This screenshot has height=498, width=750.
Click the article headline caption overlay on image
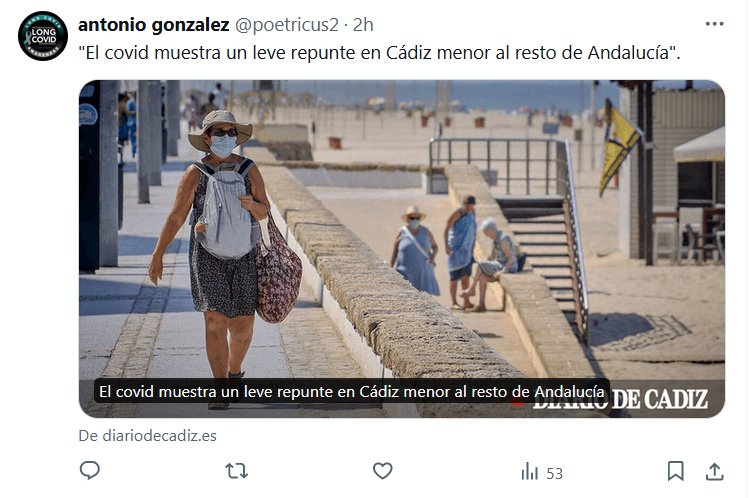(x=352, y=392)
